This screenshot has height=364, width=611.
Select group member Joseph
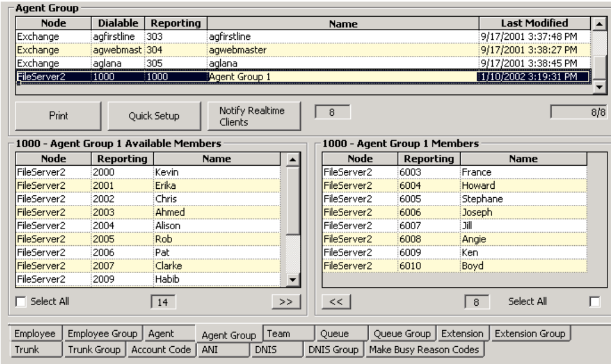(455, 213)
